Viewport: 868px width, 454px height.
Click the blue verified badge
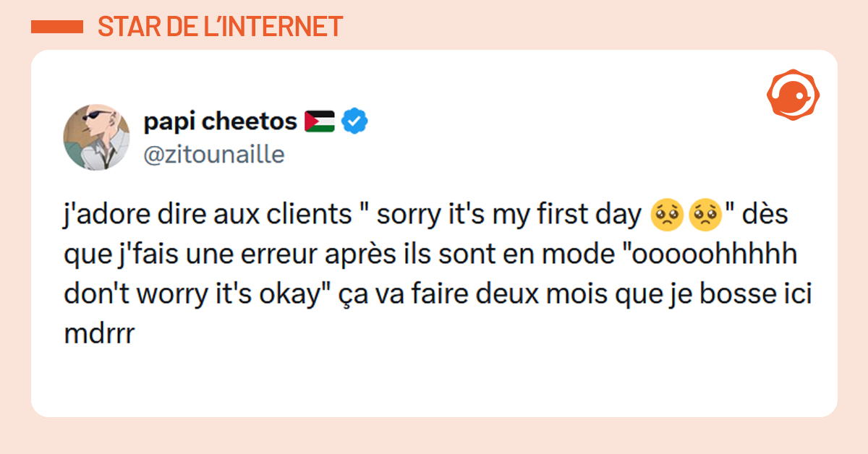(354, 122)
